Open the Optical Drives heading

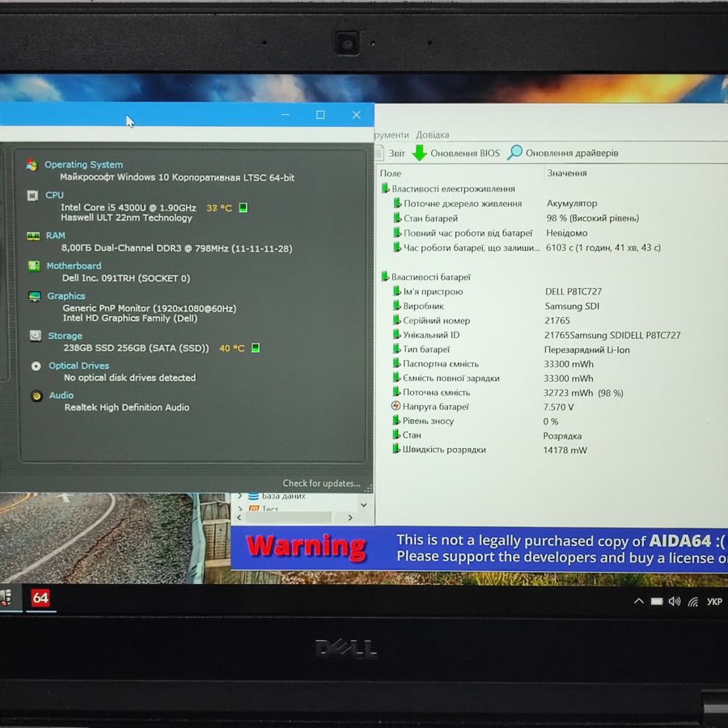[79, 366]
